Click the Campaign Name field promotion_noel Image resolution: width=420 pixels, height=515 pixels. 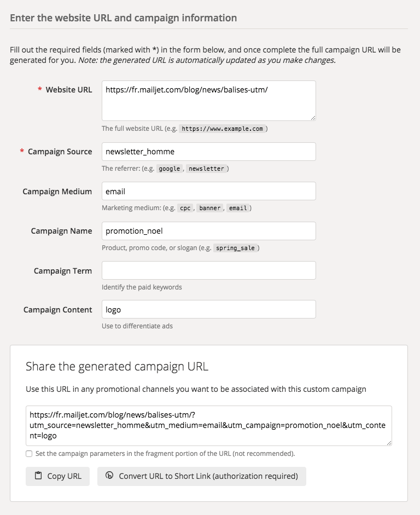pyautogui.click(x=209, y=231)
